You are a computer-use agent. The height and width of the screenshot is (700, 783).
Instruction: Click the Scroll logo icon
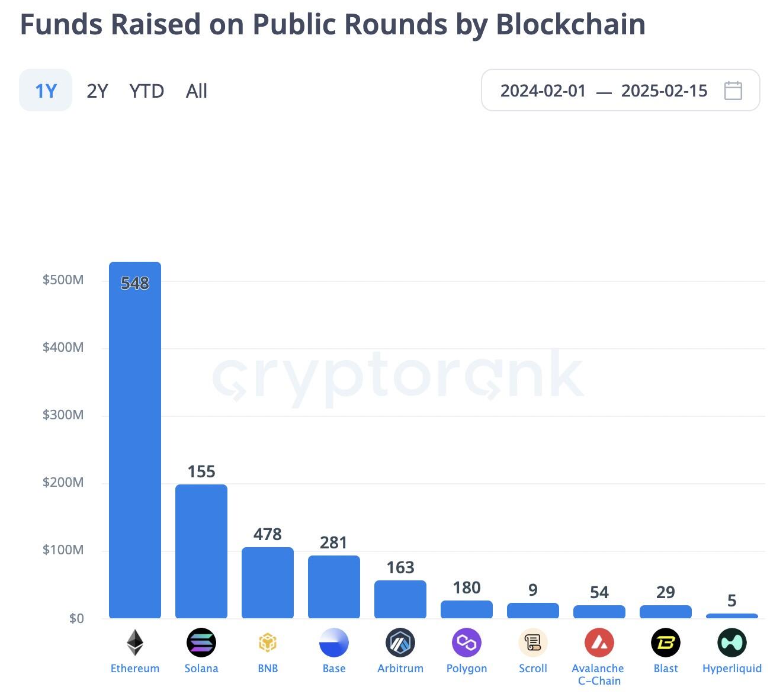pos(533,643)
